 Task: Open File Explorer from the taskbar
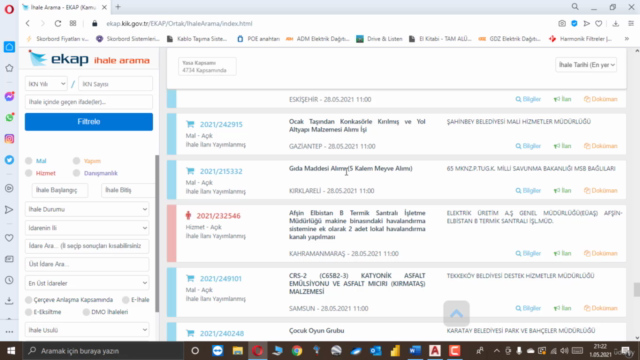[x=238, y=351]
